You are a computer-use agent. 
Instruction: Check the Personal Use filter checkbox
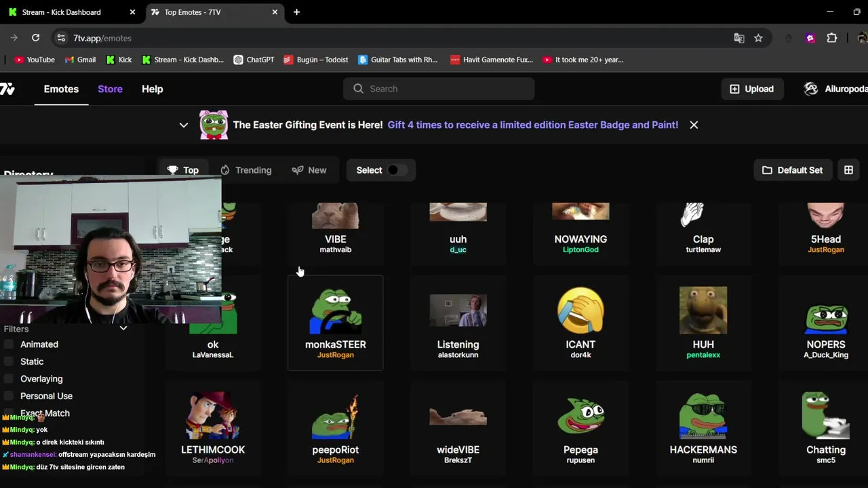9,396
